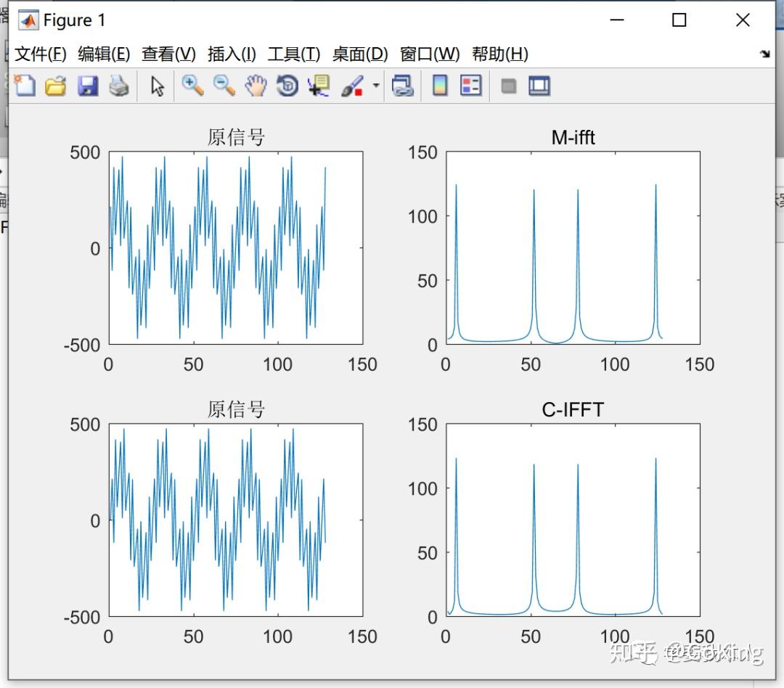
Task: Show plot tools and dock figure
Action: coord(539,86)
